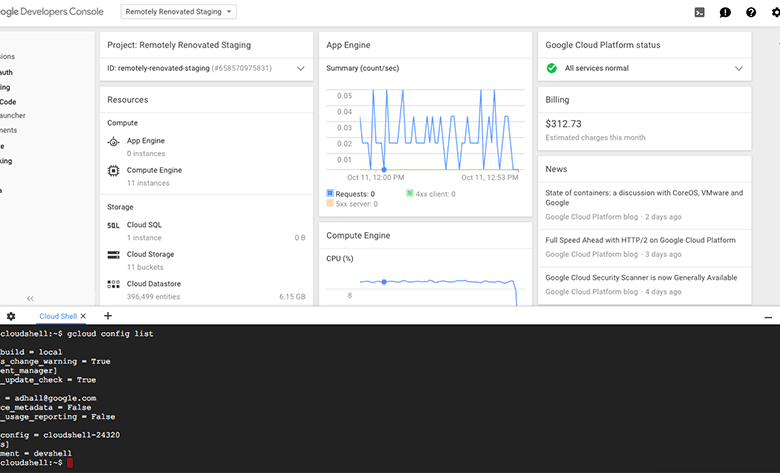Open the help question mark icon
Viewport: 780px width, 473px height.
(751, 12)
